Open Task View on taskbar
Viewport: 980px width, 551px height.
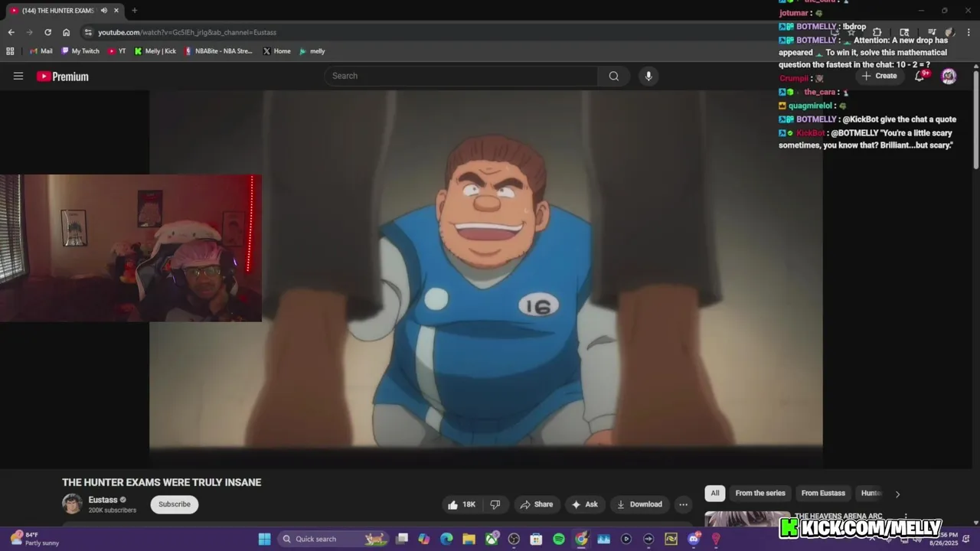pos(402,539)
